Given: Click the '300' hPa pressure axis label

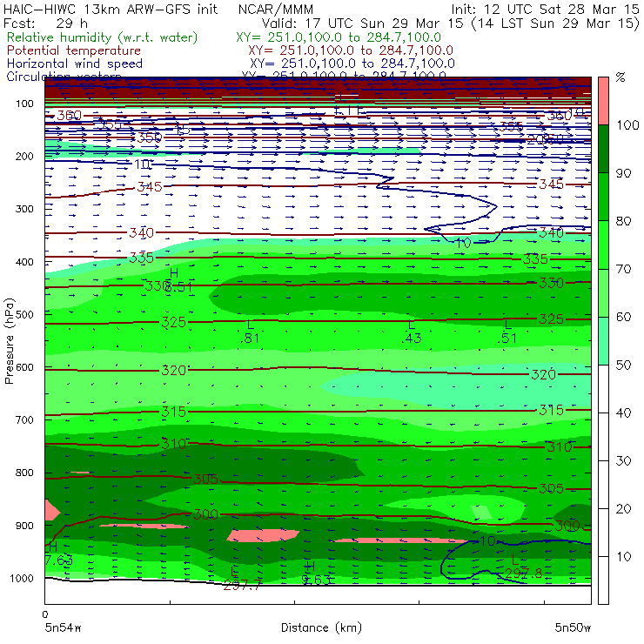Looking at the screenshot, I should tap(24, 209).
